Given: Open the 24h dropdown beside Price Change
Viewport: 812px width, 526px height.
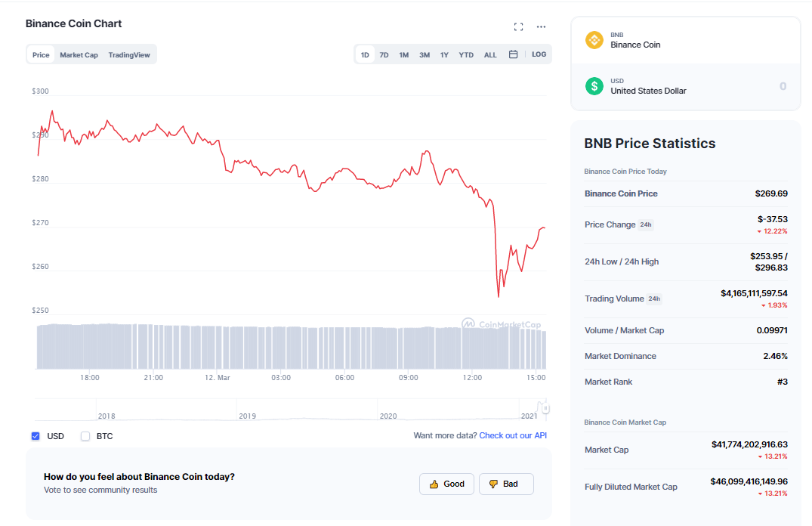Looking at the screenshot, I should pyautogui.click(x=646, y=224).
